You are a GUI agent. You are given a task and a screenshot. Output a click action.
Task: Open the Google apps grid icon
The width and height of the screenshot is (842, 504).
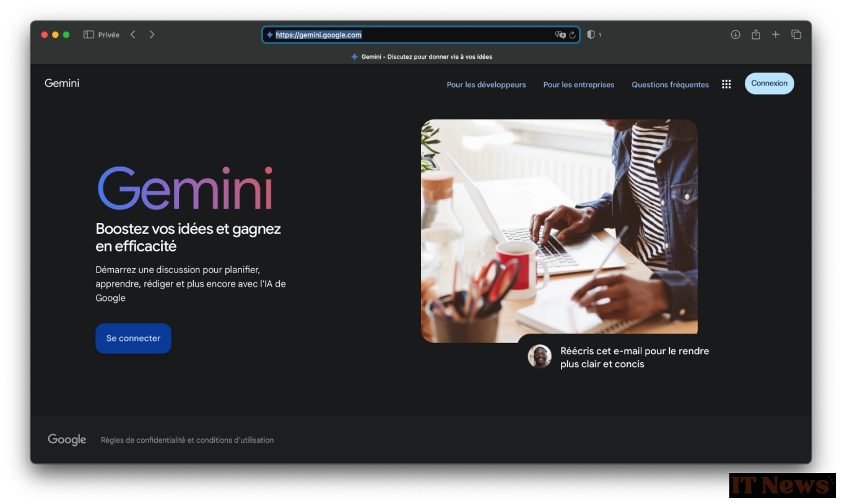coord(726,84)
